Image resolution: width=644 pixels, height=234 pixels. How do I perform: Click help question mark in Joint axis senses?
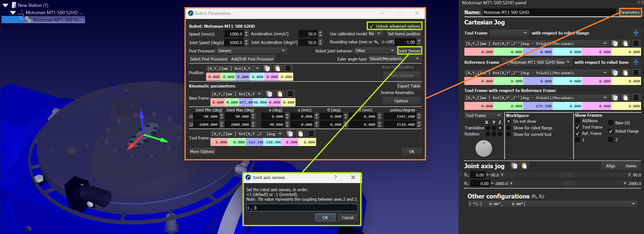coord(335,177)
